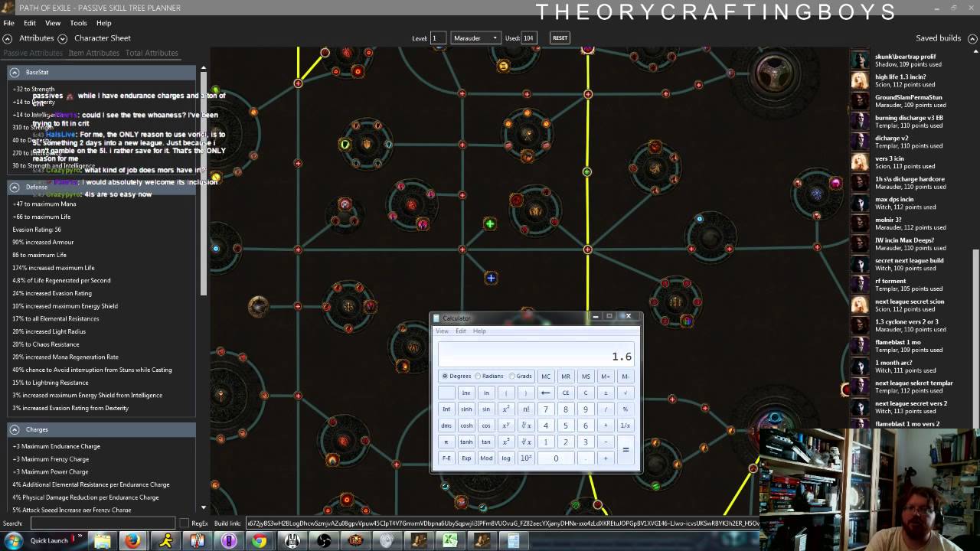This screenshot has width=980, height=551.
Task: Click the Calculator equals key
Action: (x=626, y=450)
